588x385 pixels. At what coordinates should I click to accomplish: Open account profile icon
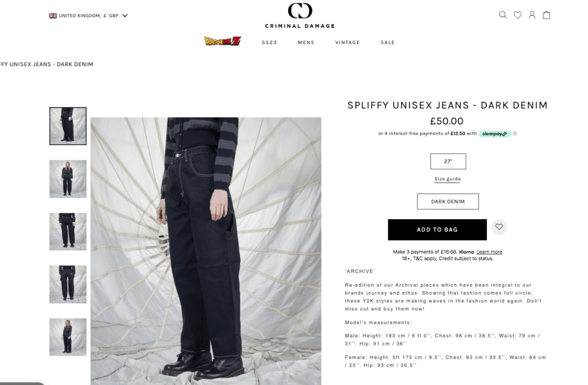click(532, 15)
